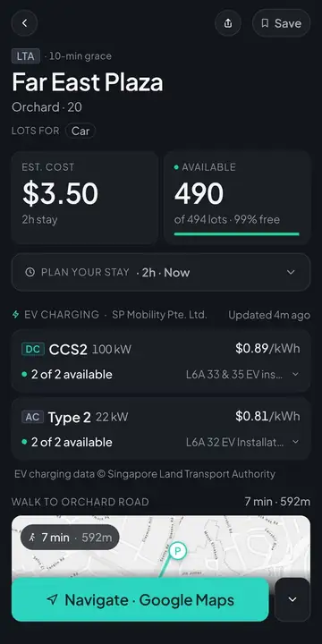Tap the green P parking map marker
Viewport: 322px width, 644px height.
tap(178, 551)
